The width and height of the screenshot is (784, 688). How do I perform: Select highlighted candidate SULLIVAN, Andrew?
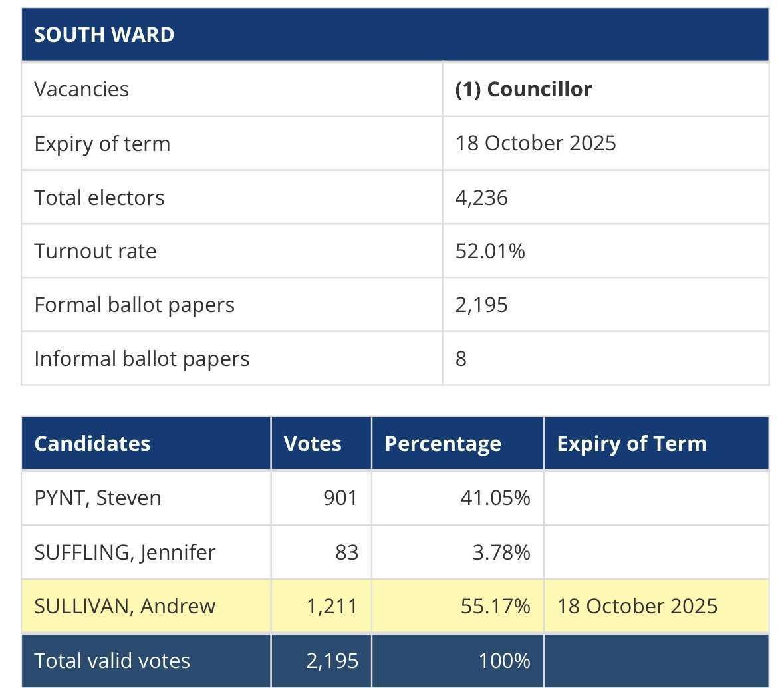click(x=124, y=606)
